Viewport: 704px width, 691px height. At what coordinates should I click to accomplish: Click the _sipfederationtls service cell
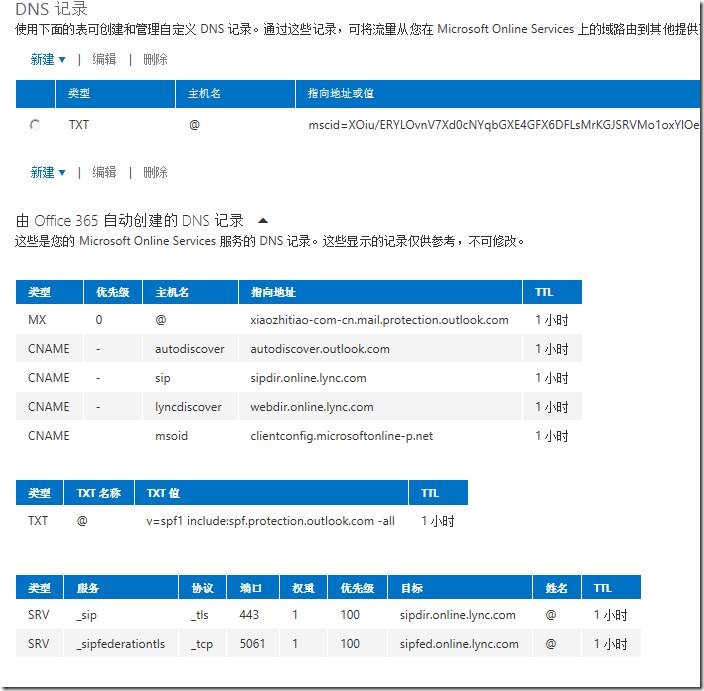(x=120, y=643)
